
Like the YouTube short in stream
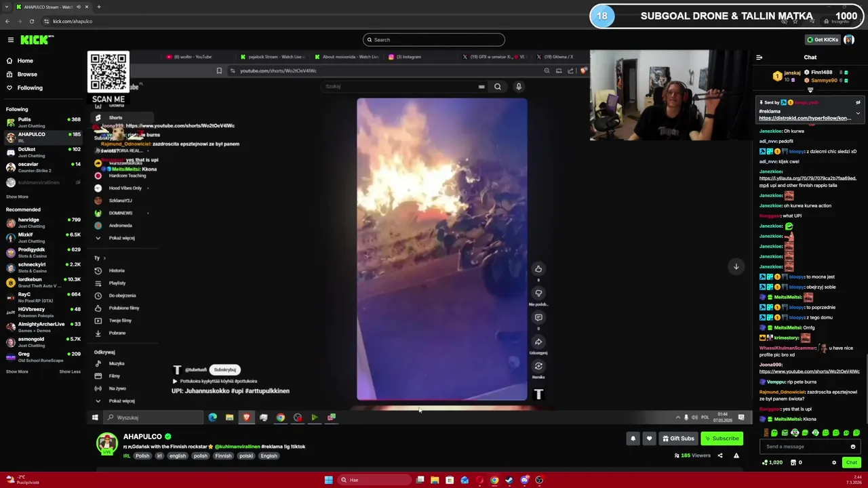tap(538, 269)
